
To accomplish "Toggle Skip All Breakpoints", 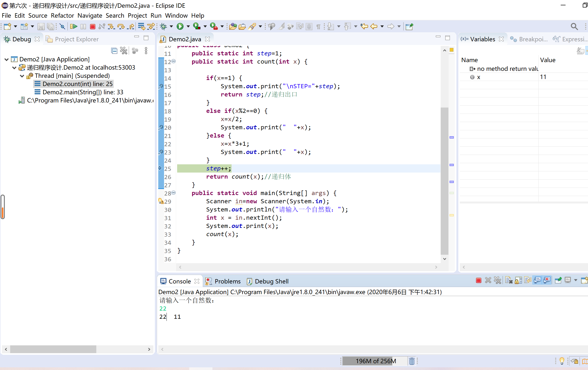I will pos(62,26).
